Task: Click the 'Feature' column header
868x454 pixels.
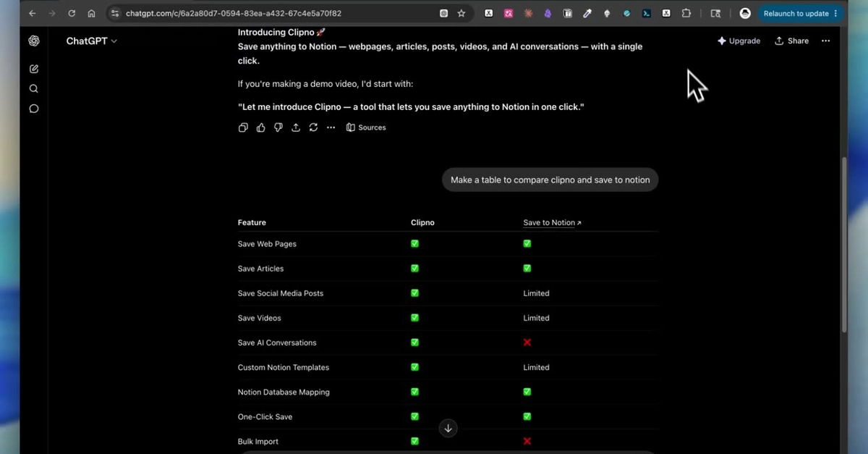Action: tap(252, 223)
